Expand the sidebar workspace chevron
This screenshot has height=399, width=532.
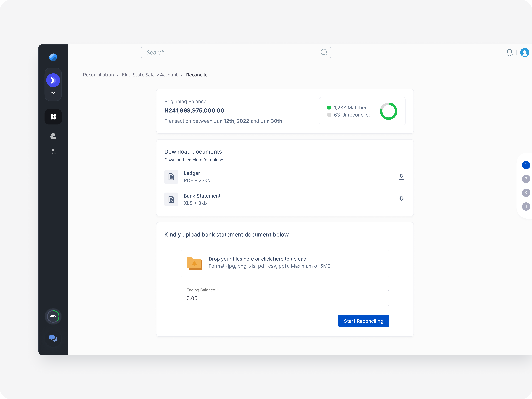(53, 93)
